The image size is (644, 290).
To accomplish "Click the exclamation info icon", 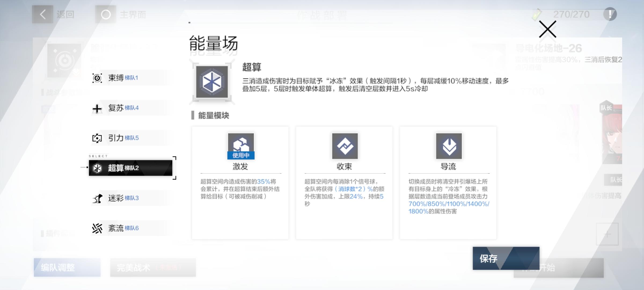I will click(x=610, y=14).
